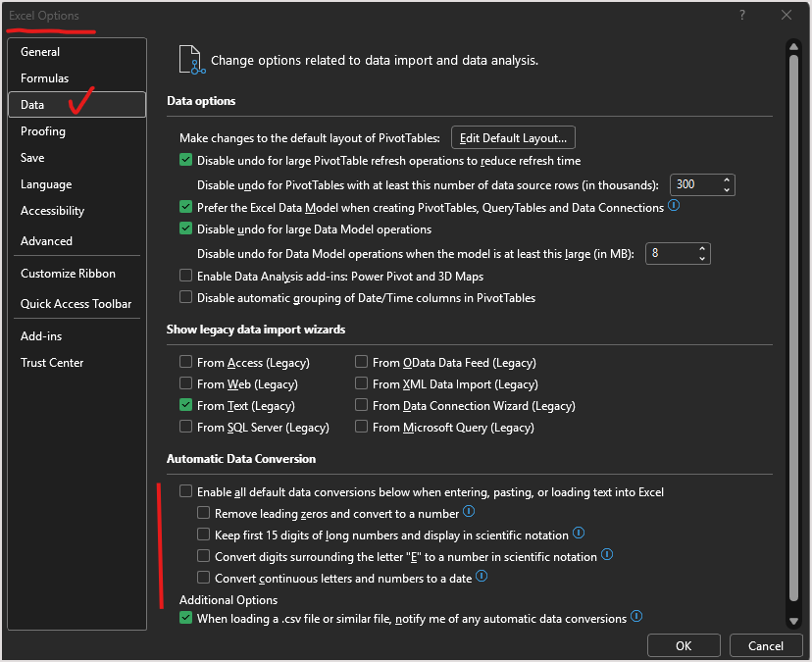Uncheck notify me of automatic data conversions
This screenshot has width=812, height=662.
(186, 618)
